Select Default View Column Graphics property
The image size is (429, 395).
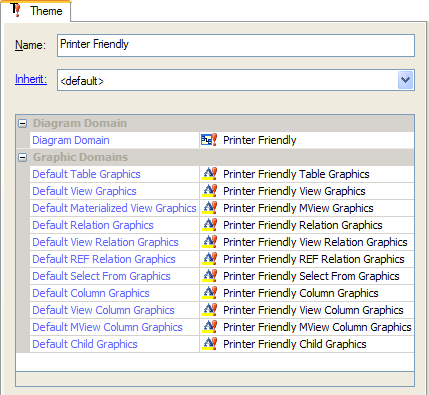point(103,310)
